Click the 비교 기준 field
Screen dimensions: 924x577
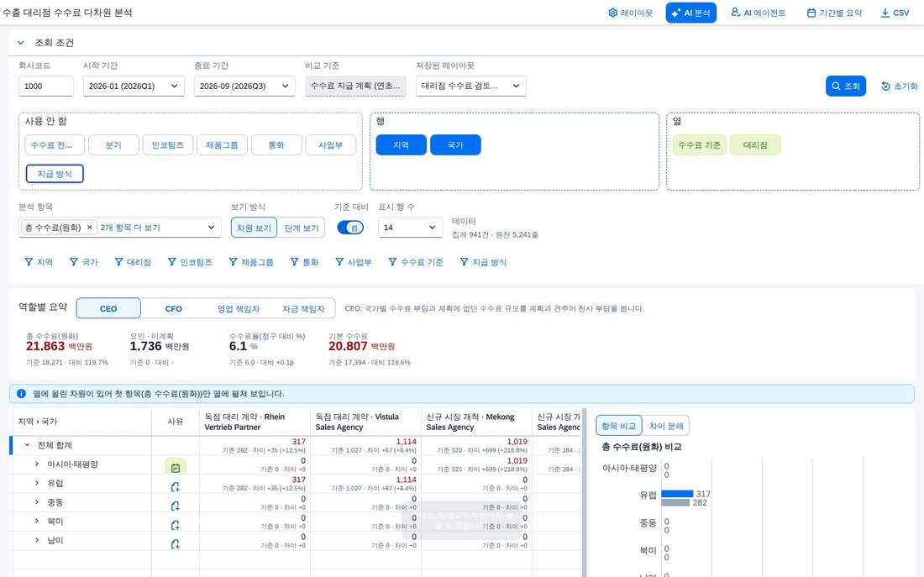click(x=355, y=86)
